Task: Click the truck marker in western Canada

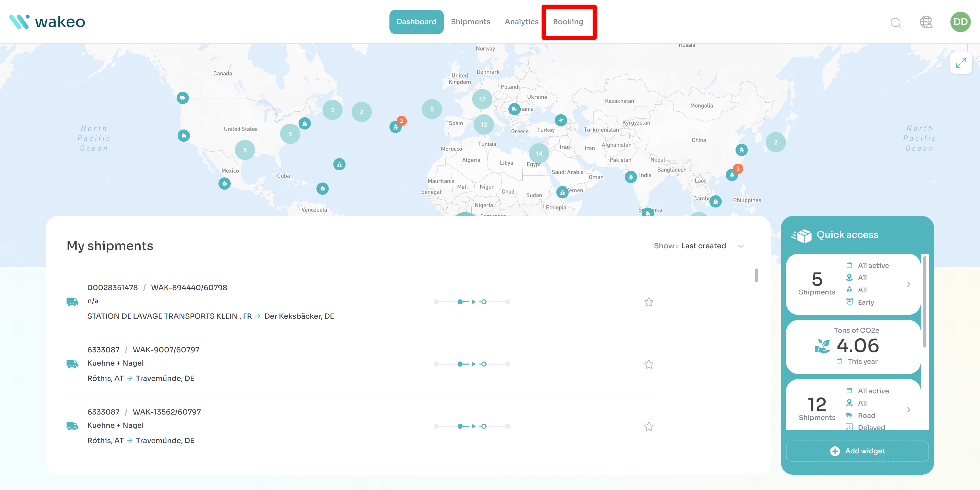Action: [183, 98]
